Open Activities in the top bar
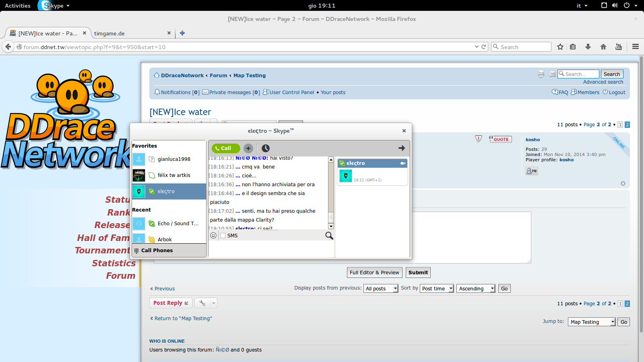The width and height of the screenshot is (644, 362). coord(18,6)
